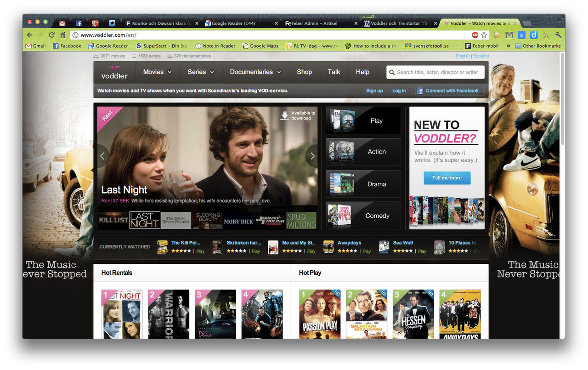
Task: Go to browser home page icon
Action: pyautogui.click(x=62, y=35)
